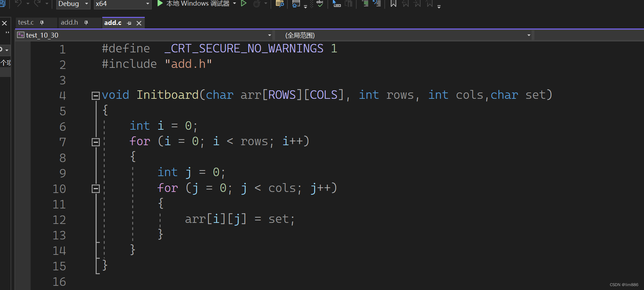Image resolution: width=644 pixels, height=290 pixels.
Task: Close the left side panel
Action: tap(5, 23)
